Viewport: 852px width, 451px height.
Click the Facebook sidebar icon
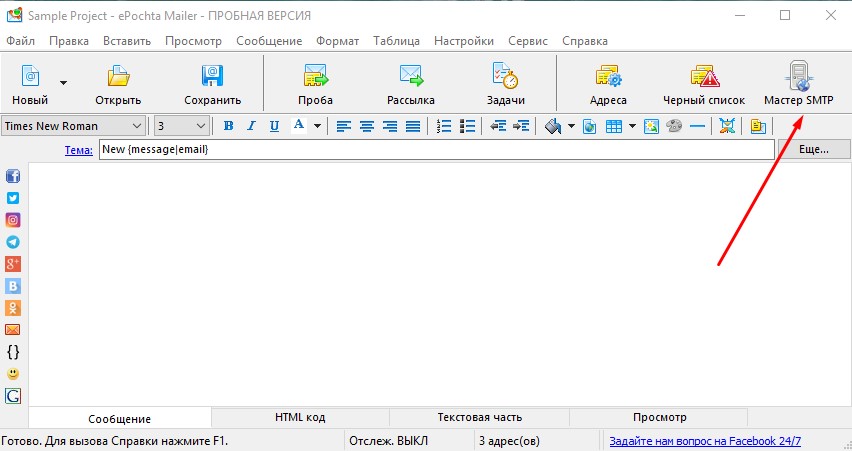[13, 176]
